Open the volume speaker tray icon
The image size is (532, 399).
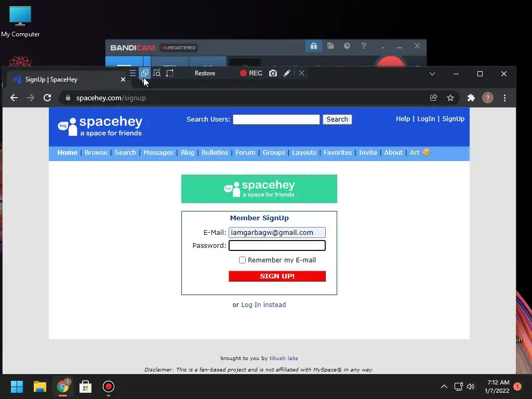coord(471,387)
